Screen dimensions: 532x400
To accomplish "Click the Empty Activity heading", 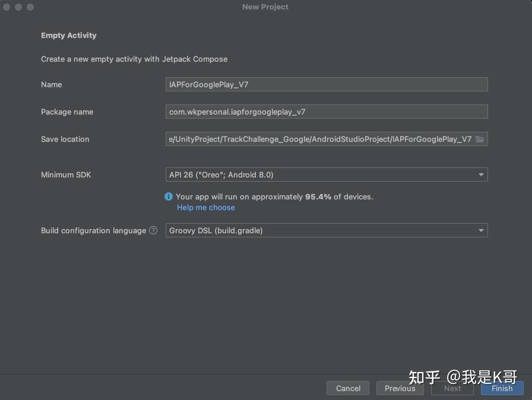I will pos(68,35).
